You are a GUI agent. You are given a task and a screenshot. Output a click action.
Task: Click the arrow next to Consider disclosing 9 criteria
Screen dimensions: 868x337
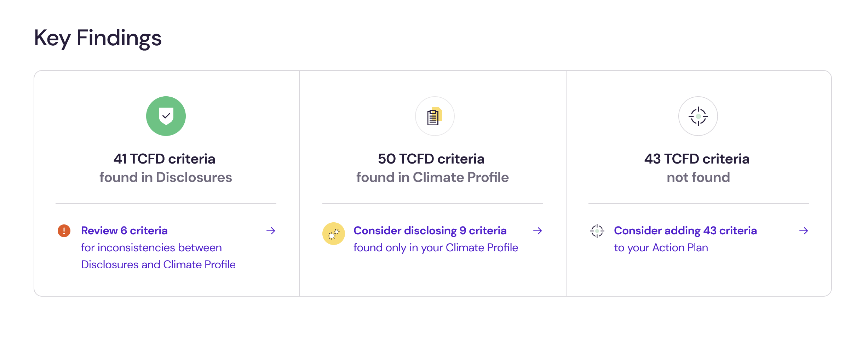coord(538,231)
